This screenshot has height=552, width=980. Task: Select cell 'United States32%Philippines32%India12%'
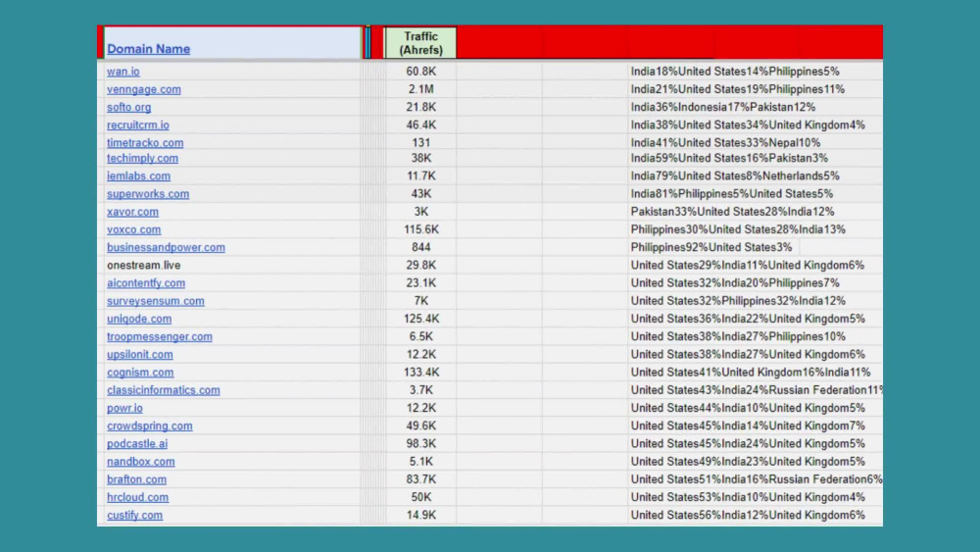(738, 301)
